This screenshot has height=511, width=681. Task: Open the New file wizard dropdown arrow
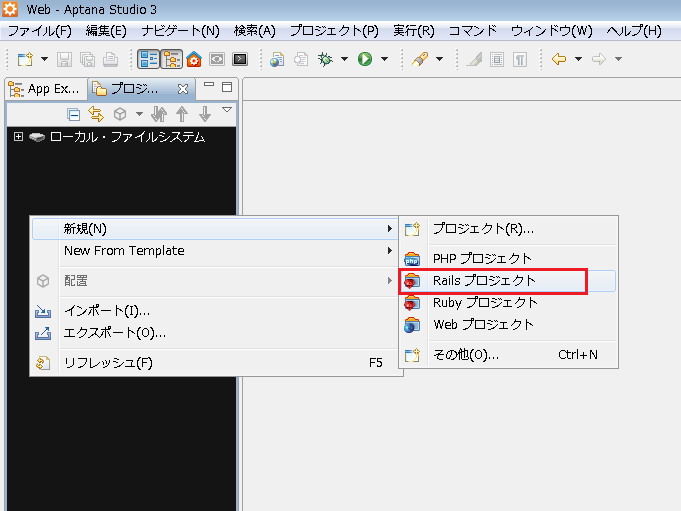[44, 60]
